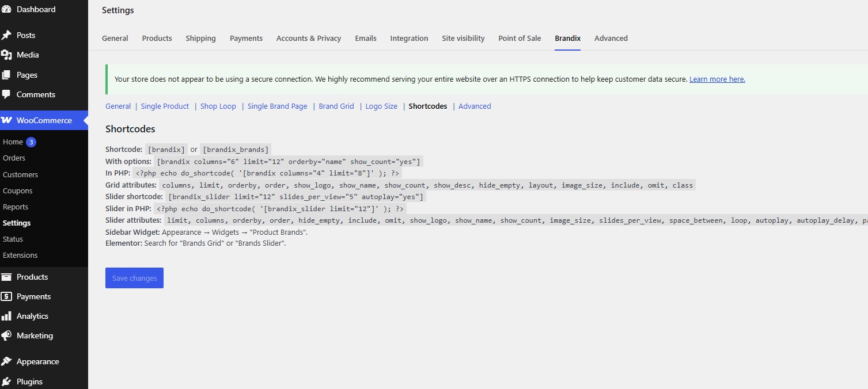868x389 pixels.
Task: Click the Comments speech bubble icon
Action: coord(6,94)
